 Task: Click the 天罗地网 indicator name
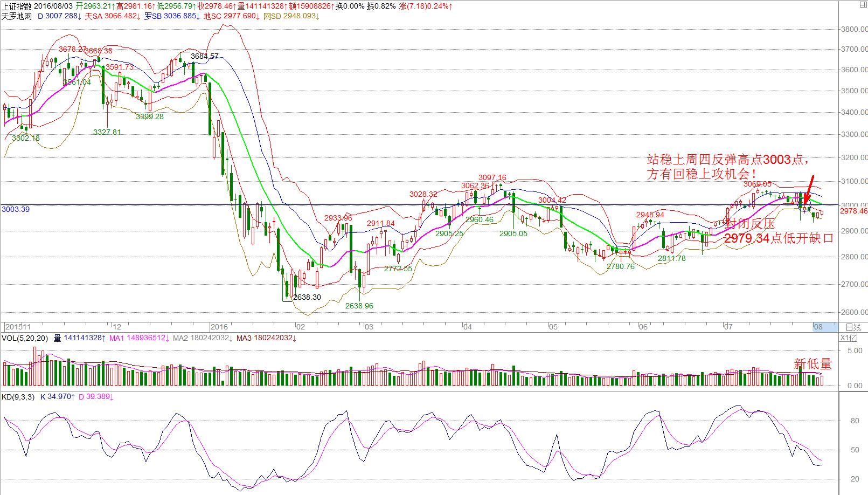point(16,16)
